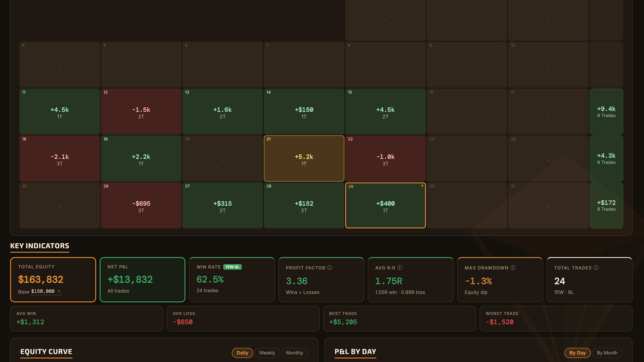The height and width of the screenshot is (362, 644).
Task: Edit base equity with the pencil icon
Action: pos(59,291)
